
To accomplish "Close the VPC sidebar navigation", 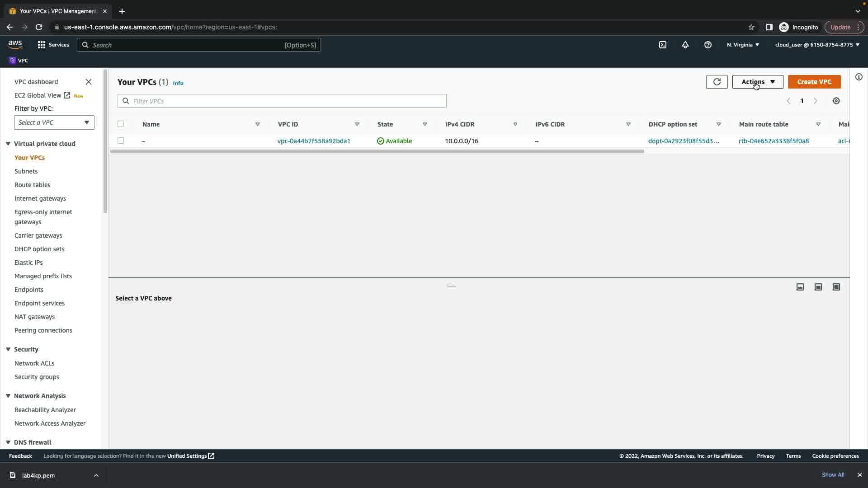I will pyautogui.click(x=89, y=82).
